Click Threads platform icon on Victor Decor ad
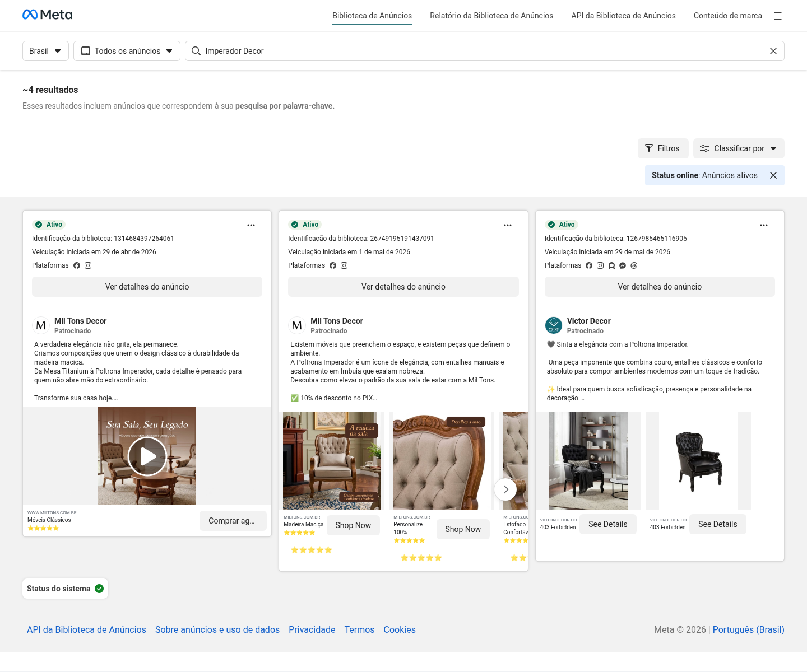 coord(634,265)
